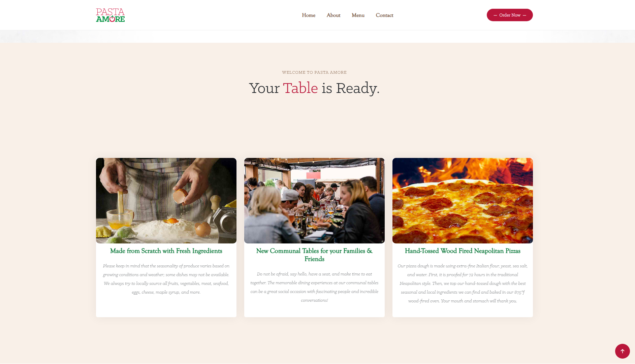
Task: Click the tomato icon in the logo
Action: pos(112,19)
